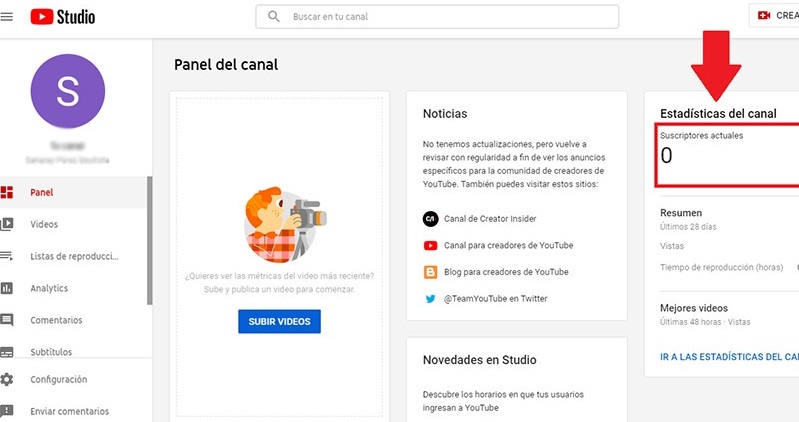Click the subscriber count value 0

click(667, 155)
